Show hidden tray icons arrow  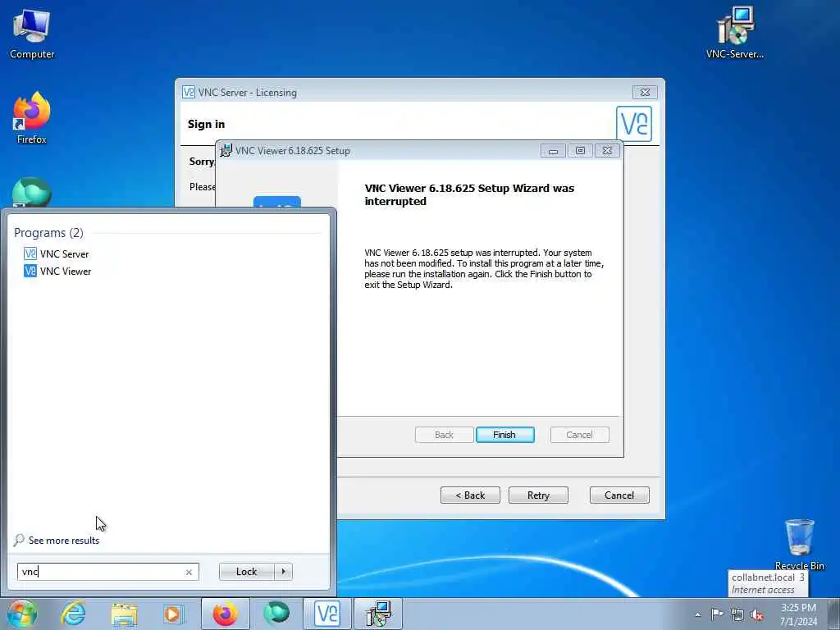click(697, 615)
